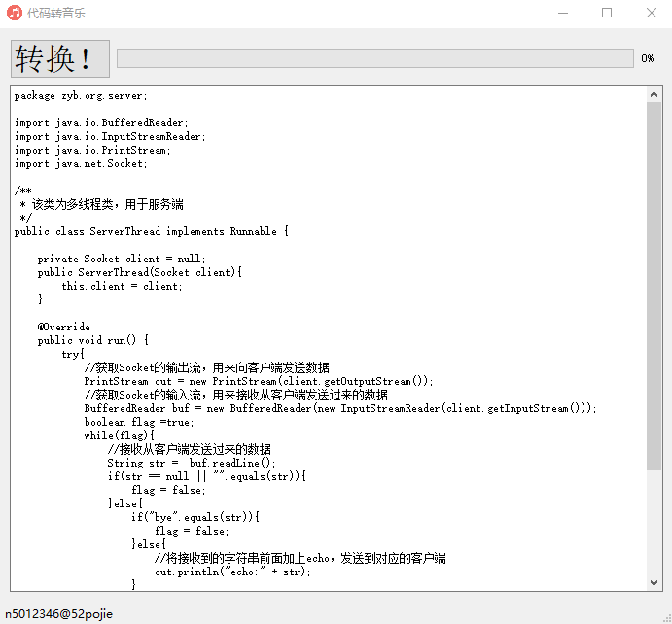Place cursor on private Socket client line
Viewport: 672px width, 624px height.
pos(122,260)
